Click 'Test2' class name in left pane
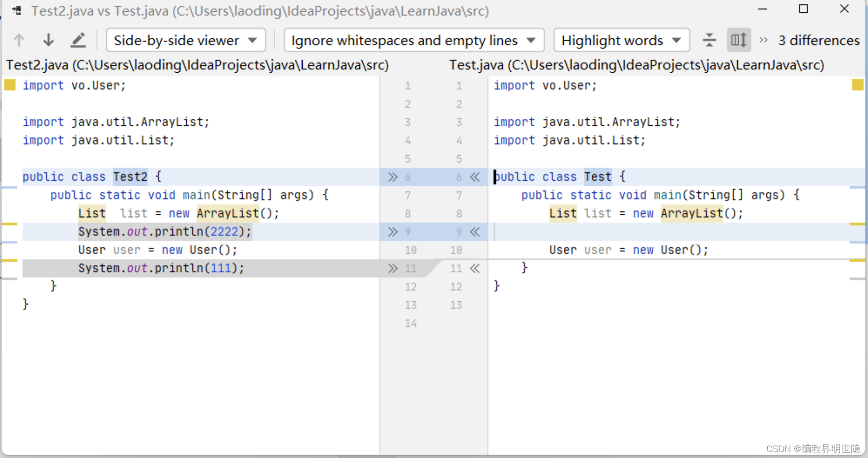The height and width of the screenshot is (458, 868). [x=130, y=177]
